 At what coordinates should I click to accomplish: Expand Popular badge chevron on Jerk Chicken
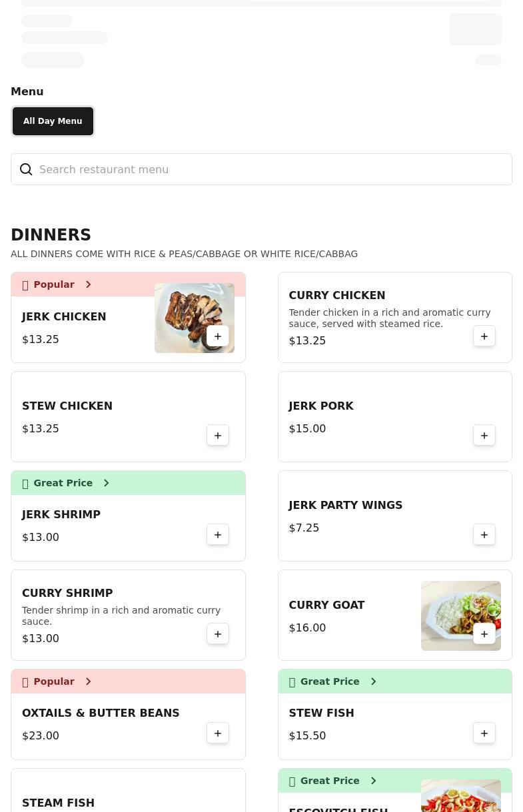click(88, 284)
